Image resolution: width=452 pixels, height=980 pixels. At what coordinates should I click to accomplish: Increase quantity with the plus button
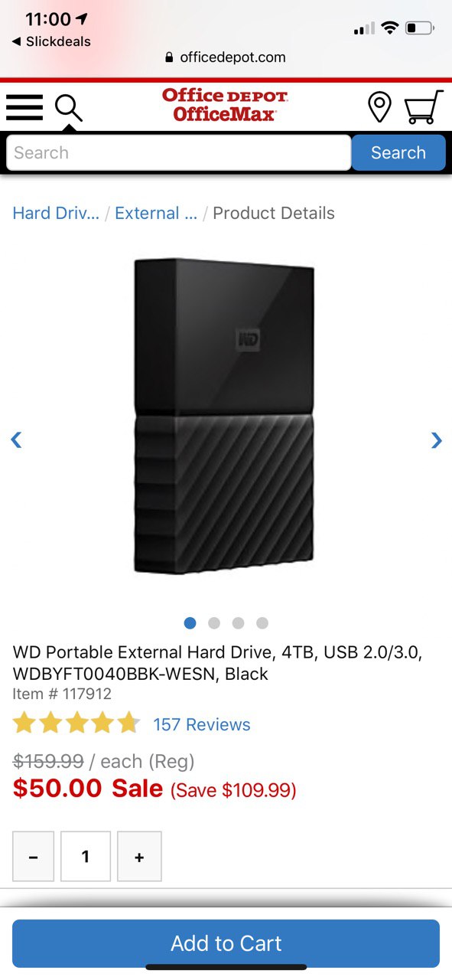click(x=139, y=857)
